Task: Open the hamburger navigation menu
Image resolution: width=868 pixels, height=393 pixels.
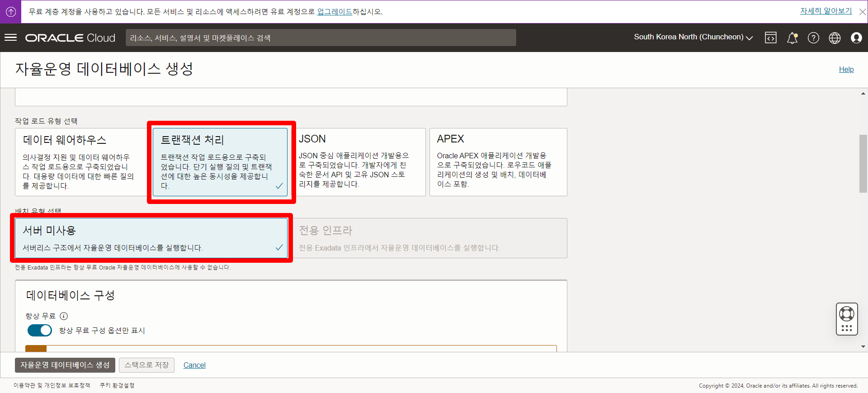Action: [10, 38]
